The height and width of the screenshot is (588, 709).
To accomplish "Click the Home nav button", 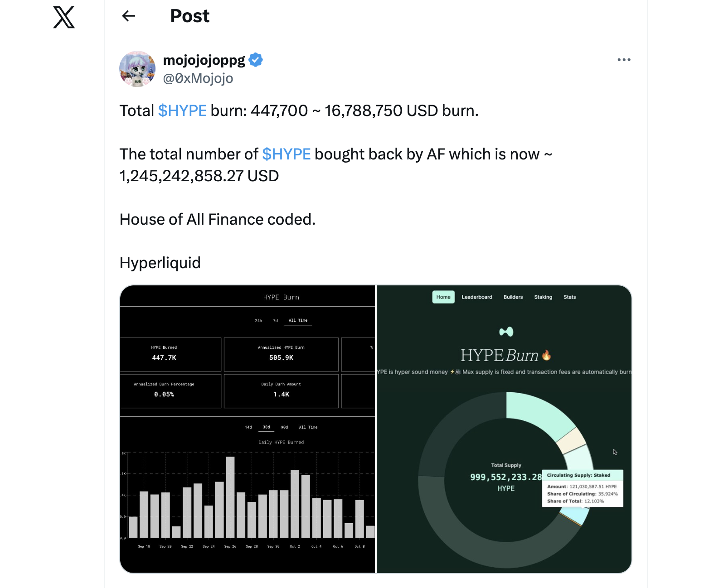I will coord(443,297).
